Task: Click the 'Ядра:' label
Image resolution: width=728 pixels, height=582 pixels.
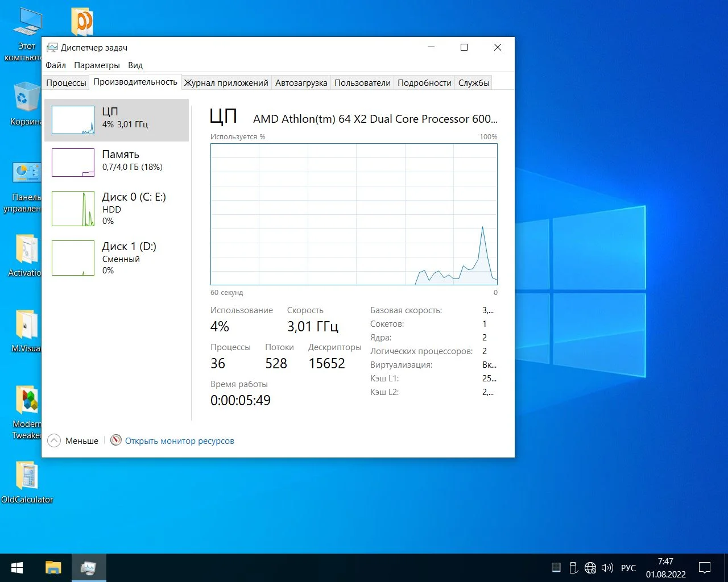Action: point(381,338)
